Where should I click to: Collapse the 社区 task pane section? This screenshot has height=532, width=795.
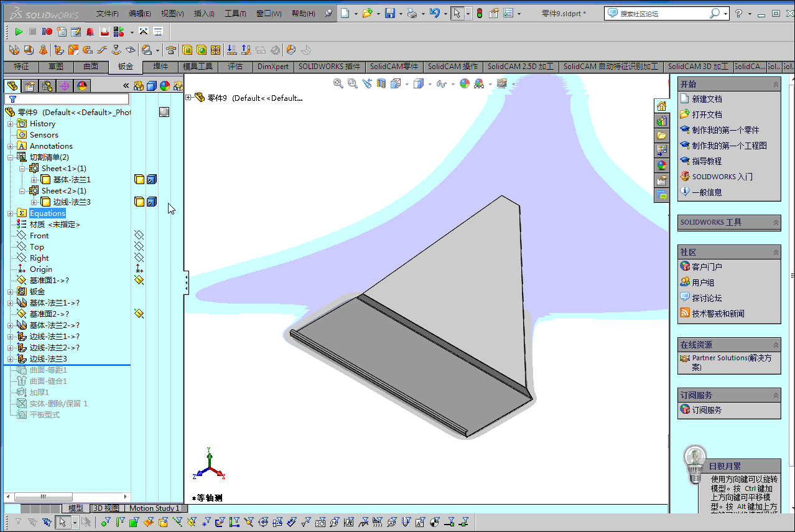pyautogui.click(x=776, y=252)
